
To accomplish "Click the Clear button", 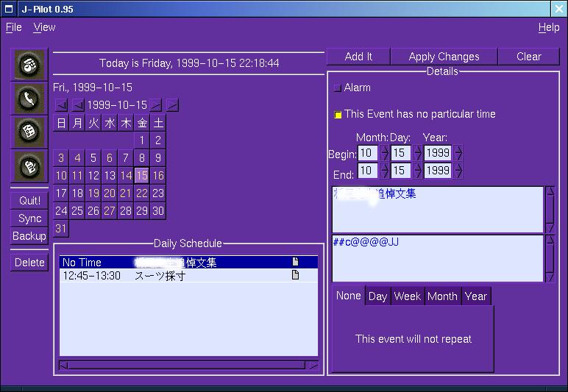I will point(529,57).
